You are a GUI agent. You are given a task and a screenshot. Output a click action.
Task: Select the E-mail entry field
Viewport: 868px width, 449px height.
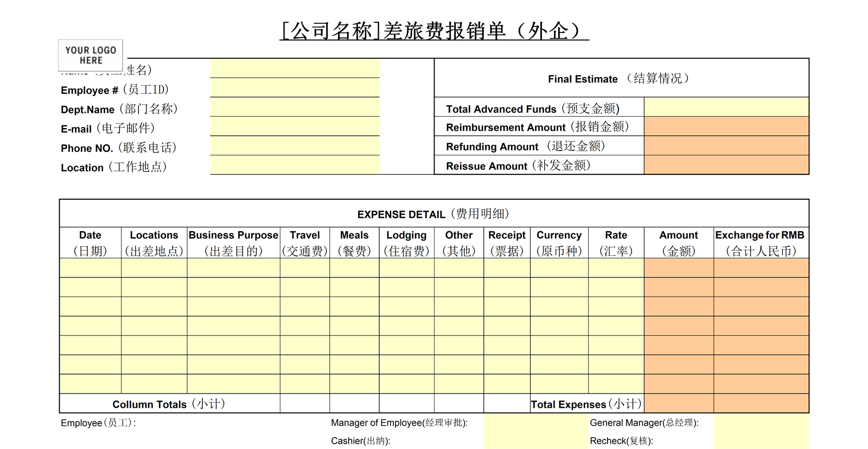click(x=295, y=127)
